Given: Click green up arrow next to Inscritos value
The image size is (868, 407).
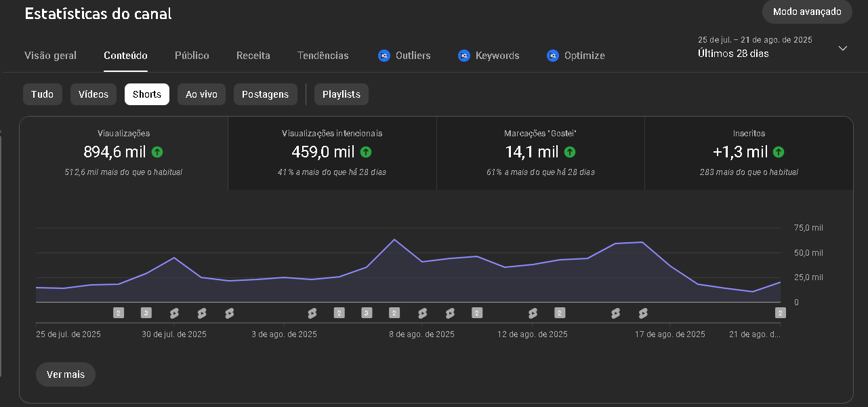Looking at the screenshot, I should 779,152.
